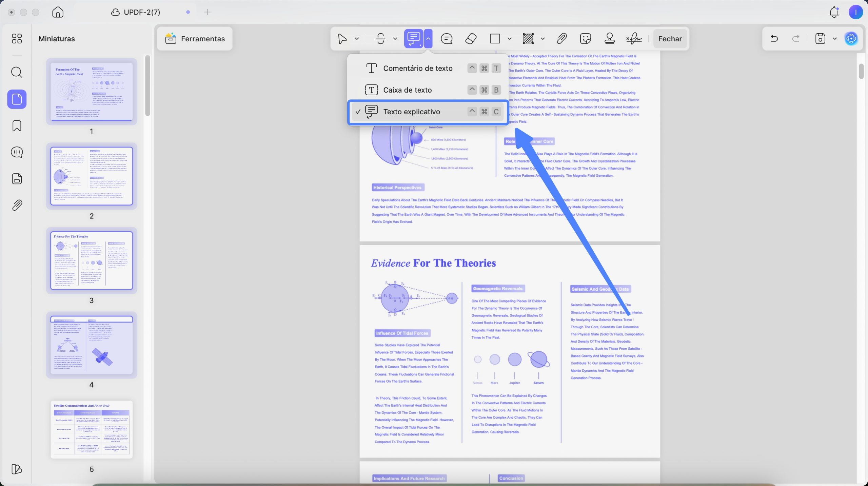Open page 4 thumbnail

[92, 345]
